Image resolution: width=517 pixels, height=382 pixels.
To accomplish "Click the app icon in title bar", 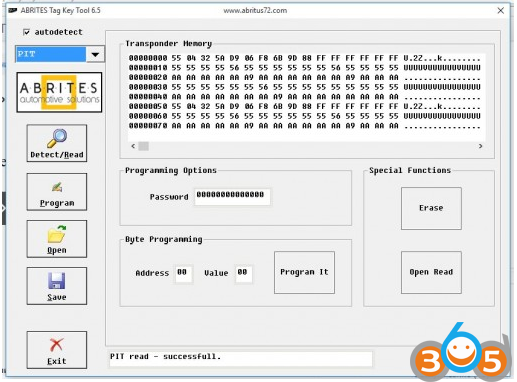I will [x=13, y=10].
